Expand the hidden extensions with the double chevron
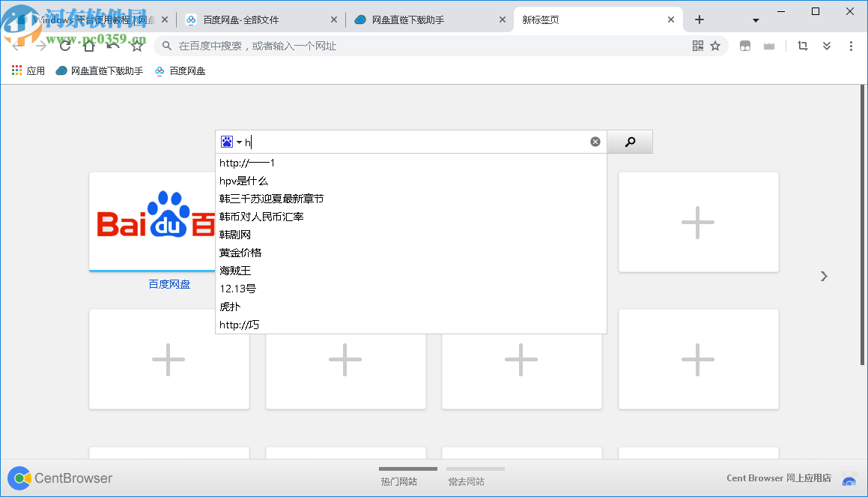The width and height of the screenshot is (868, 497). 826,46
